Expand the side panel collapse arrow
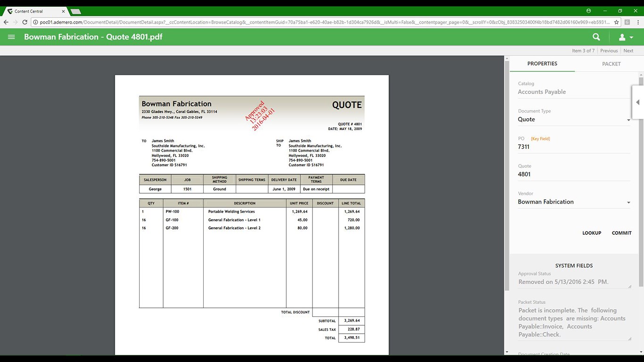Screen dimensions: 644x362 638,102
